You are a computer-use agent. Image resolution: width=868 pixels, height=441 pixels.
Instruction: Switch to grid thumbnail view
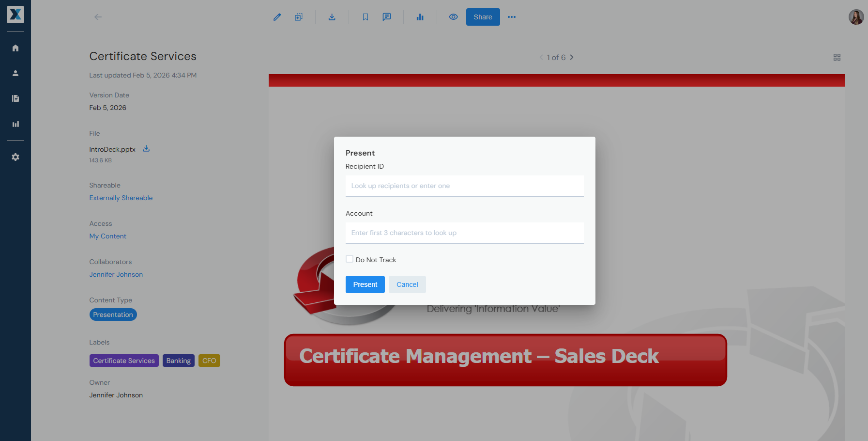point(837,57)
